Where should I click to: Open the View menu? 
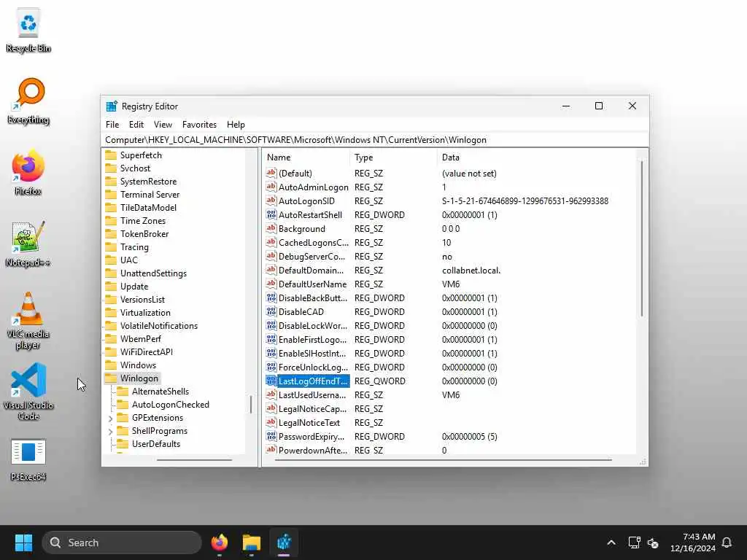pyautogui.click(x=163, y=124)
